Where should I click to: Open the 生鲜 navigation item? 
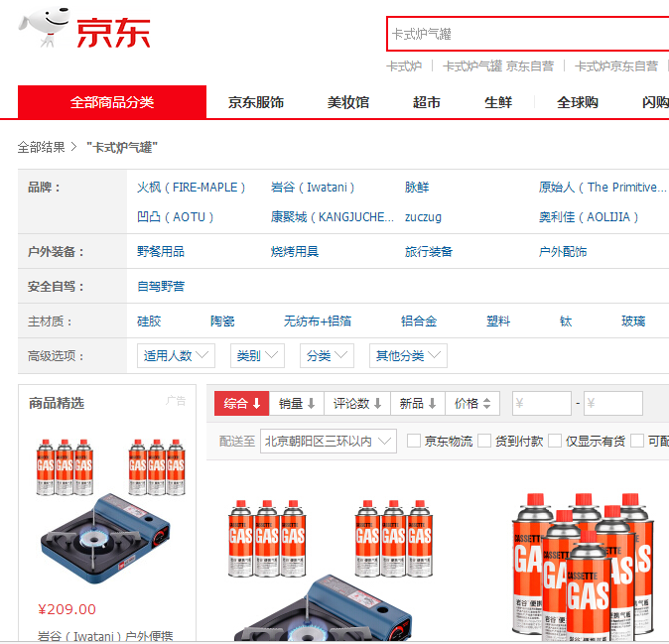(498, 102)
